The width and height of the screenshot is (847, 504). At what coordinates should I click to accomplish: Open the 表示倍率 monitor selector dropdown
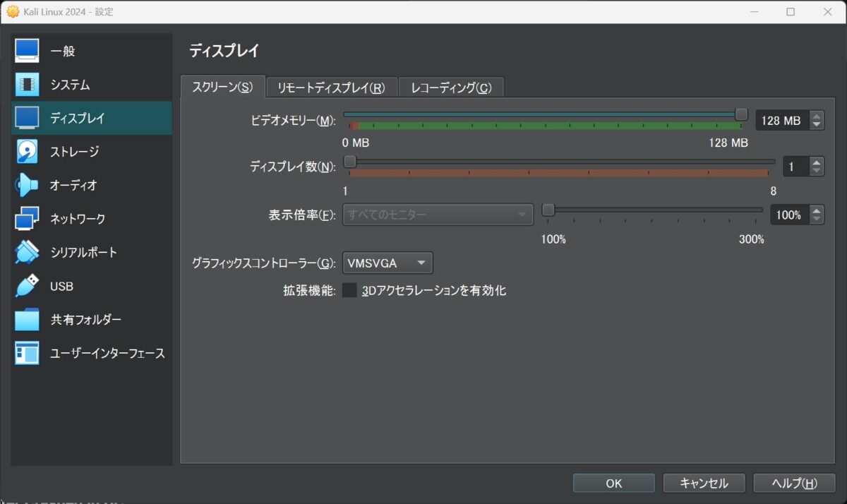tap(438, 215)
